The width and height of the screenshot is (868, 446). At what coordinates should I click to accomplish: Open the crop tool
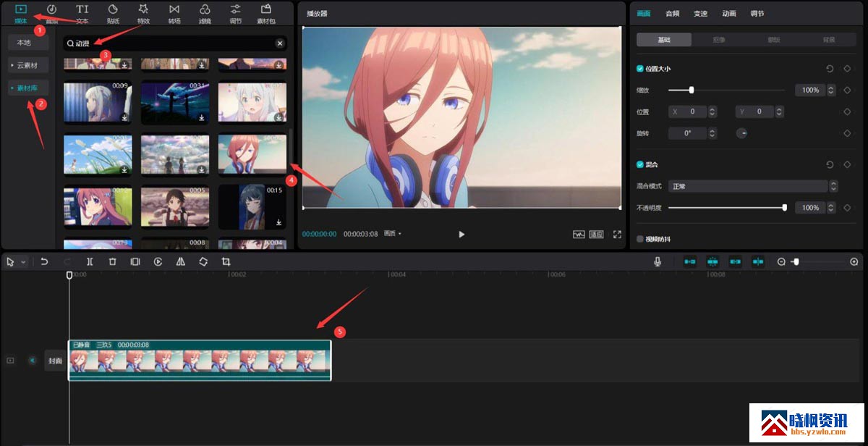(x=226, y=261)
